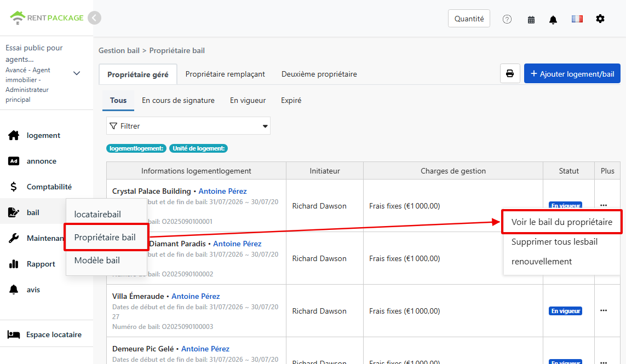Open logement in the sidebar

pos(43,135)
